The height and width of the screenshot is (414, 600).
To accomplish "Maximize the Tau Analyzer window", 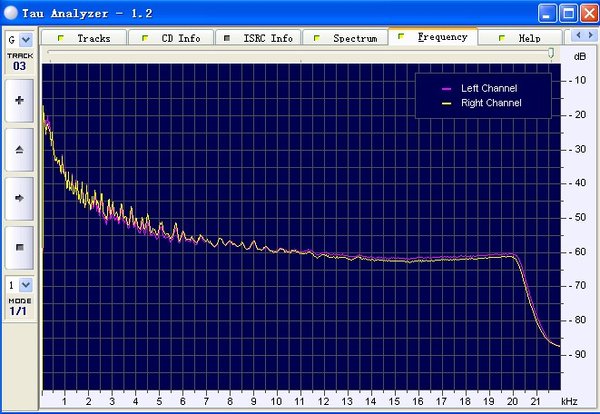I will pos(568,13).
